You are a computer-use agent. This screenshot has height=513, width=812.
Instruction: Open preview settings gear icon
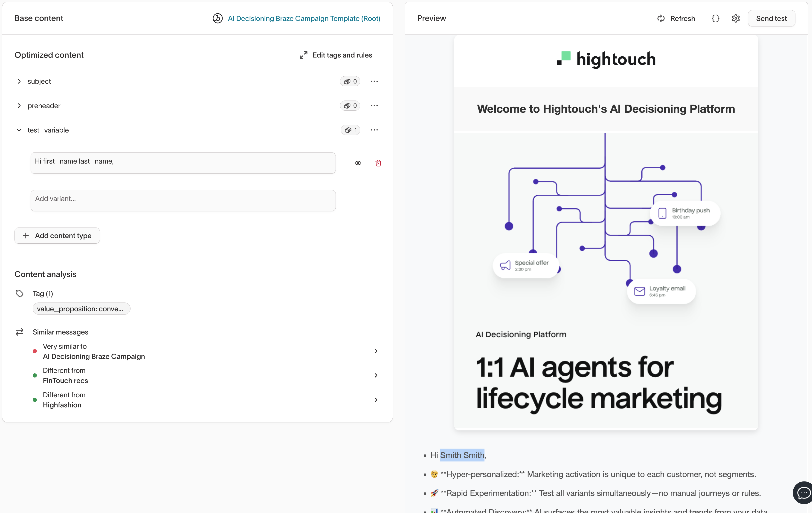[735, 19]
